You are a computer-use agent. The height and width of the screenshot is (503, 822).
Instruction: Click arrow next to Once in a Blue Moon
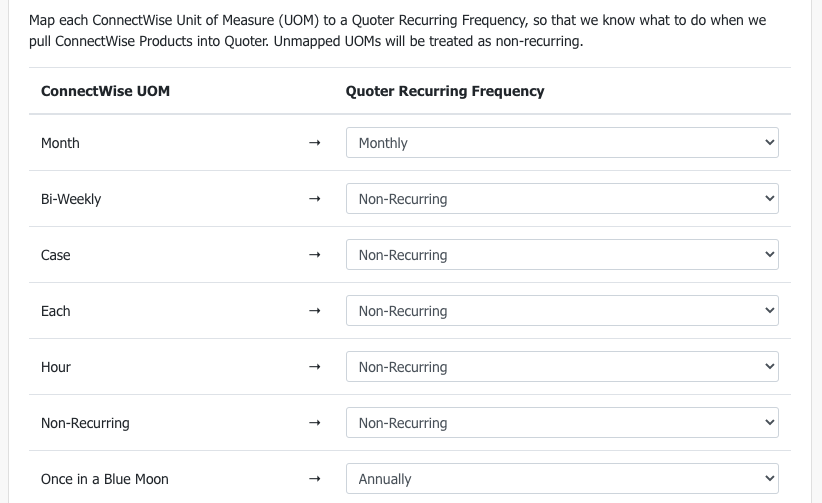[315, 478]
